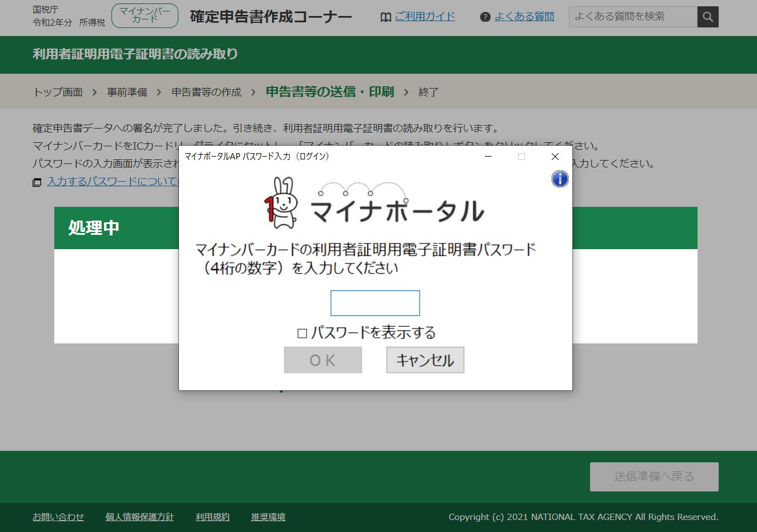
Task: Click the キャンセル button
Action: pos(425,360)
